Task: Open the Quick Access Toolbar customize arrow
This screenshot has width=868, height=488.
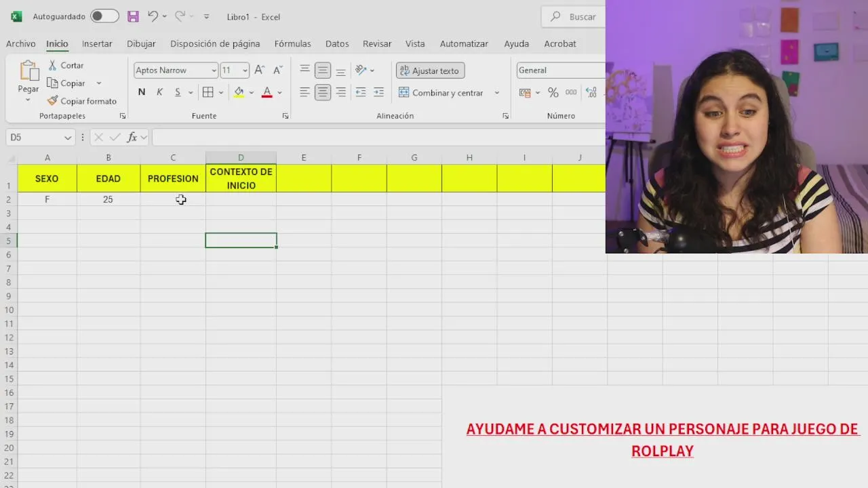Action: point(206,16)
